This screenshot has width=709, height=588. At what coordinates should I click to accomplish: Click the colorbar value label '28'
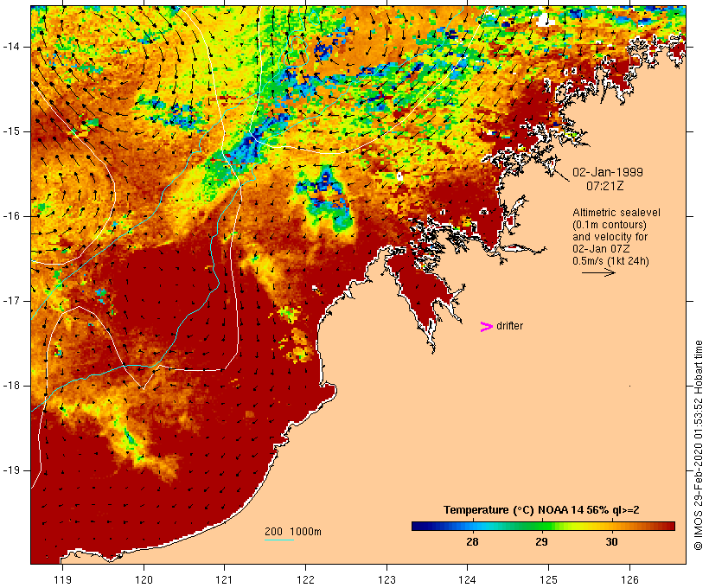pos(472,541)
